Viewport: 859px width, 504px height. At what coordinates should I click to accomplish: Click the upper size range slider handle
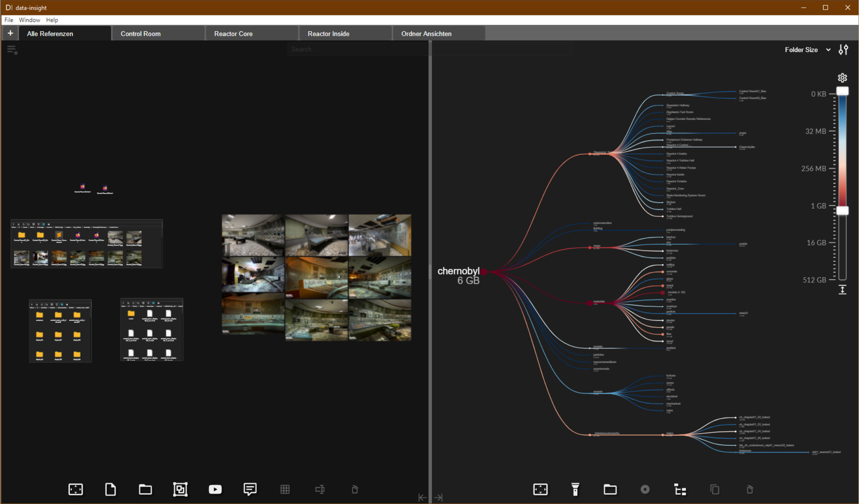(842, 91)
